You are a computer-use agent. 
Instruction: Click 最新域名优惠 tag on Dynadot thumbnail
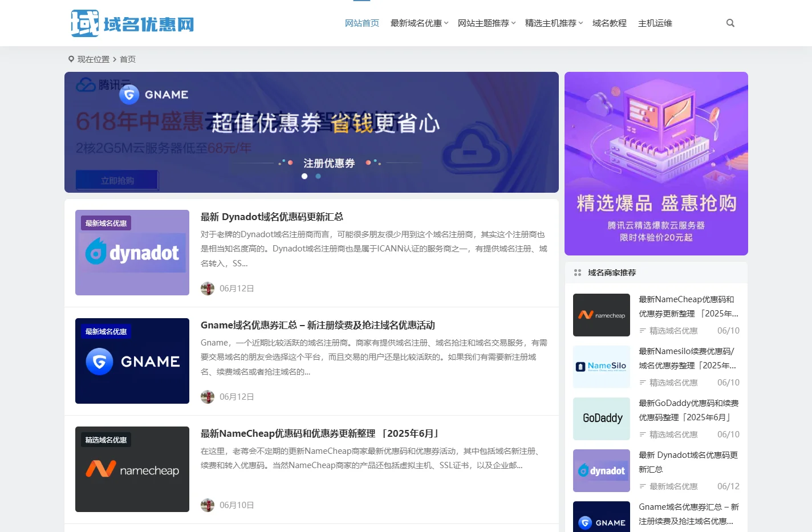point(106,223)
